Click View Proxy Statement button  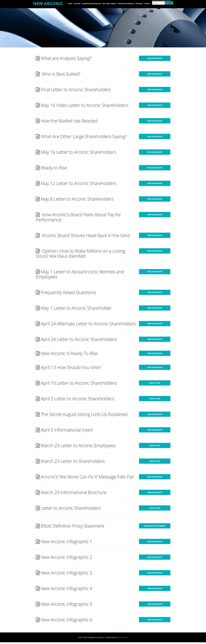(x=155, y=526)
